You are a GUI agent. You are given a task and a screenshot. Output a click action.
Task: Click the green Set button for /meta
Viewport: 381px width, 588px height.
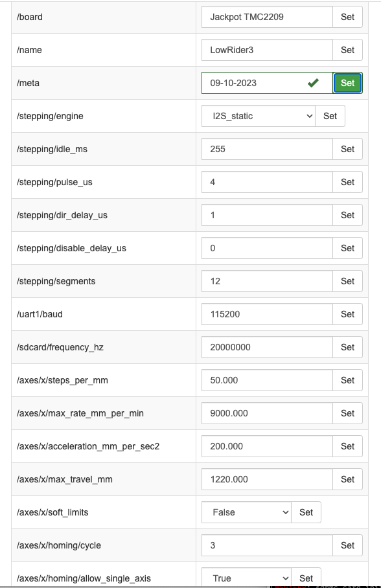coord(347,83)
